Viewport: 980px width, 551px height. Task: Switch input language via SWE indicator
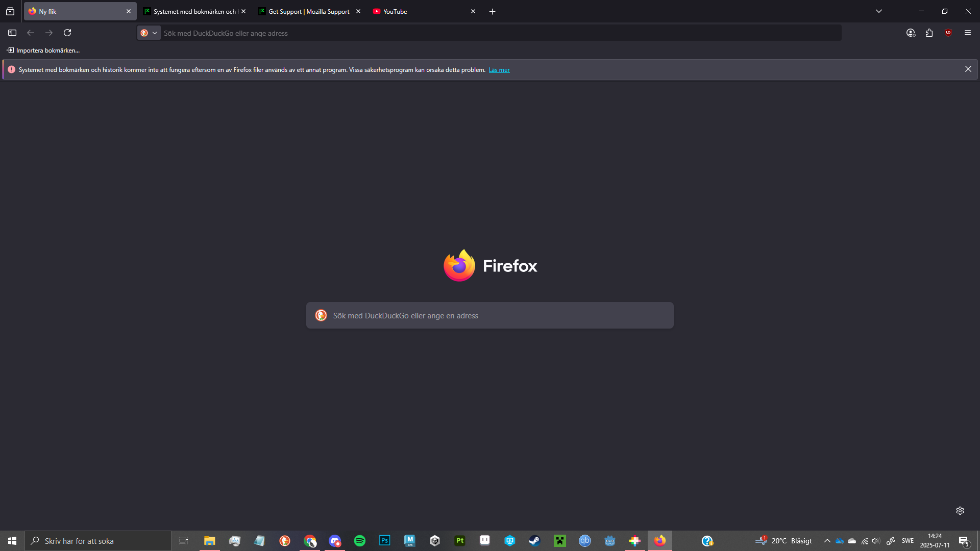click(x=908, y=541)
